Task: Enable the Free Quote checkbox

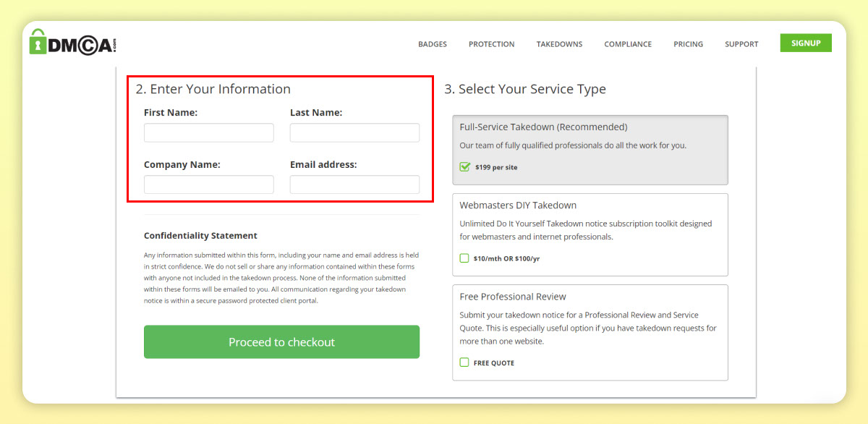Action: tap(464, 362)
